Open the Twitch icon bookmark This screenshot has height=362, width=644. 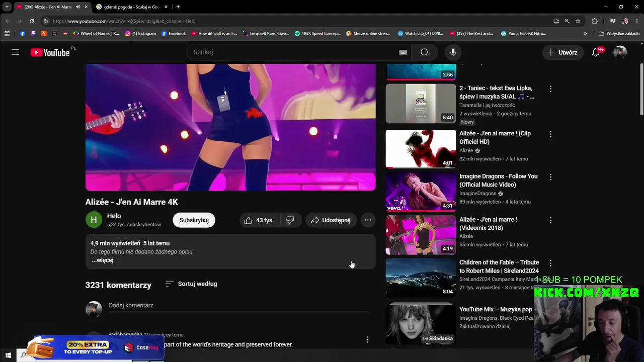pos(33,34)
